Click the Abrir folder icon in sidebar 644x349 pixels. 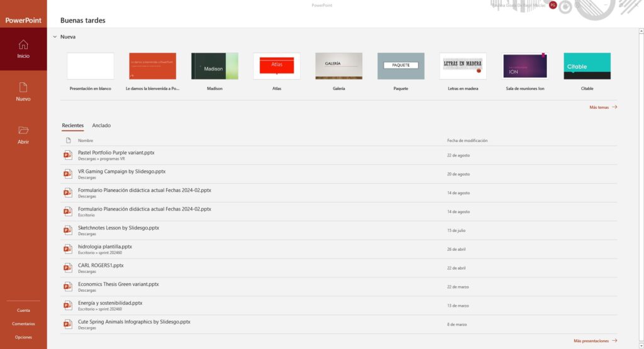[x=23, y=130]
